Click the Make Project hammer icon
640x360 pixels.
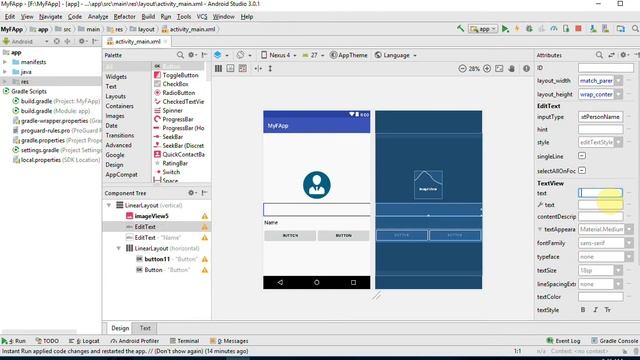point(461,29)
